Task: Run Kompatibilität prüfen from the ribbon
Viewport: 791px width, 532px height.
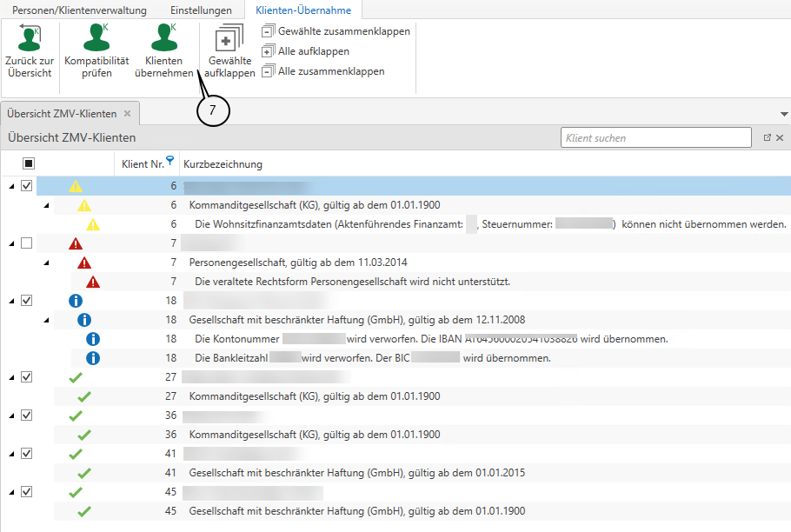Action: pyautogui.click(x=96, y=39)
